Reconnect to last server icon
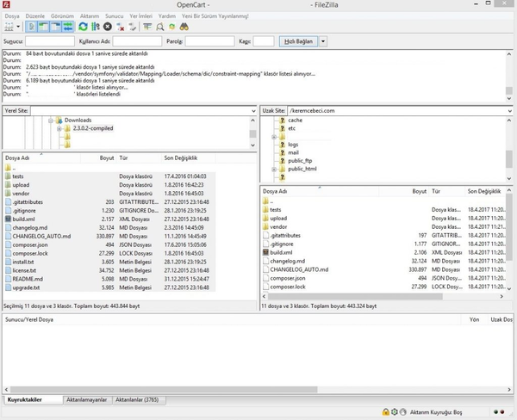Viewport: 517px width, 420px height. 133,27
